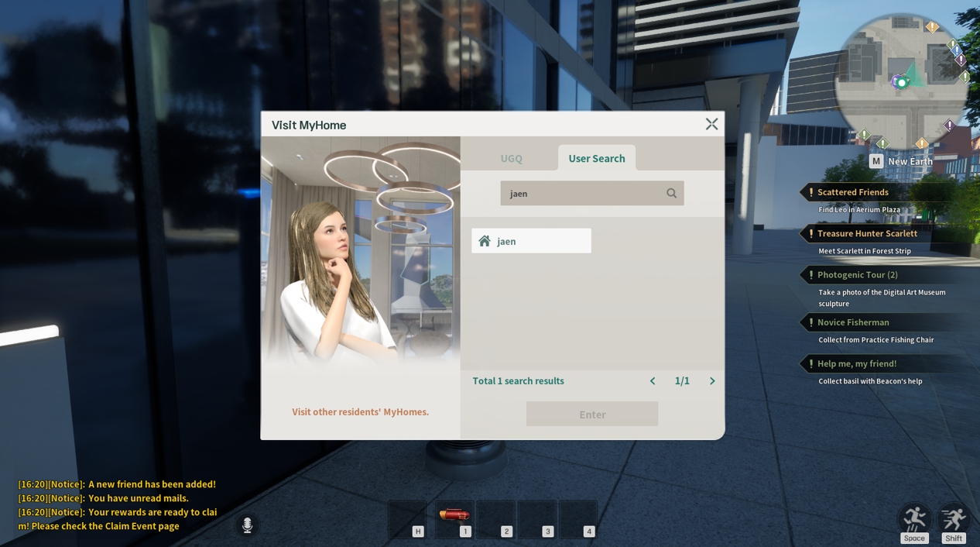Viewport: 980px width, 547px height.
Task: Select empty hotbar slot H
Action: pyautogui.click(x=407, y=518)
